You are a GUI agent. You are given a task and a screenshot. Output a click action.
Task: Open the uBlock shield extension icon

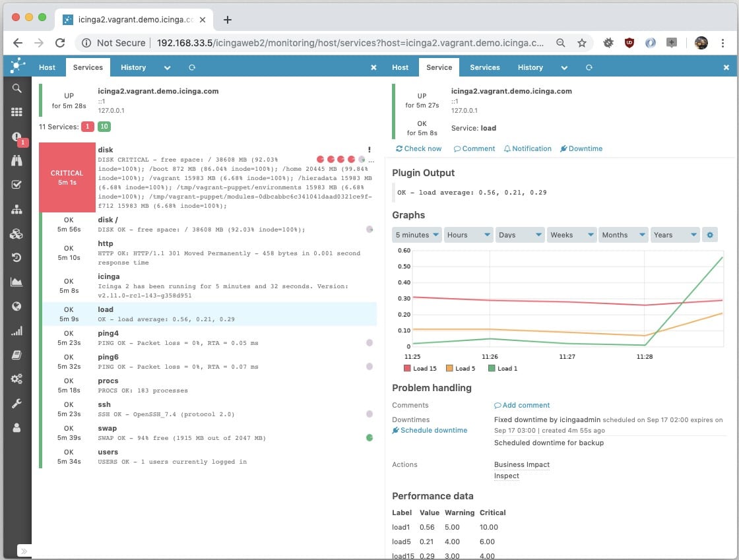(x=629, y=43)
